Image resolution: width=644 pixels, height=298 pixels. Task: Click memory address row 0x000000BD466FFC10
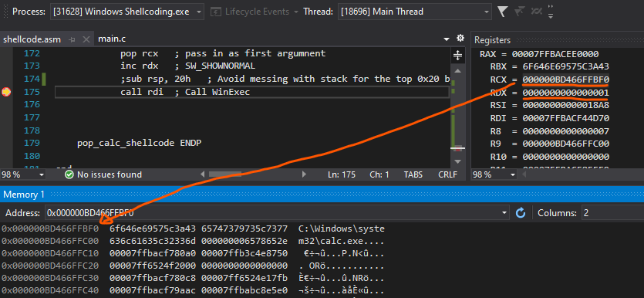pos(50,253)
